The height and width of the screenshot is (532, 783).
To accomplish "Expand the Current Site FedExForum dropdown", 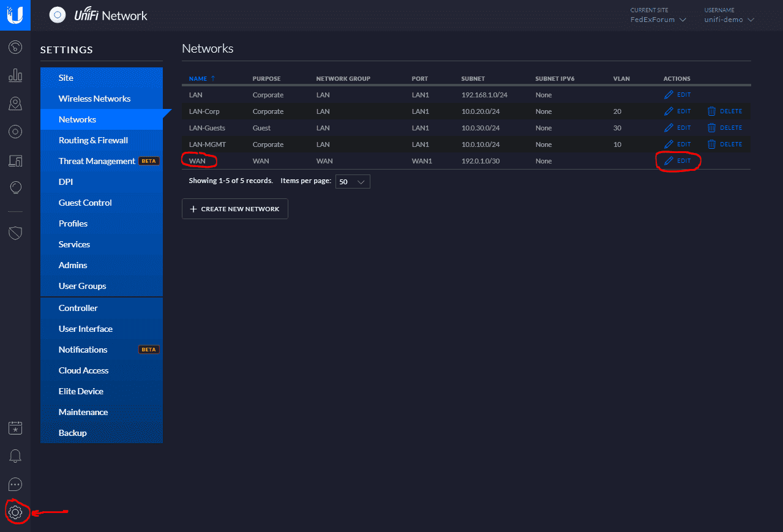I will [x=658, y=20].
